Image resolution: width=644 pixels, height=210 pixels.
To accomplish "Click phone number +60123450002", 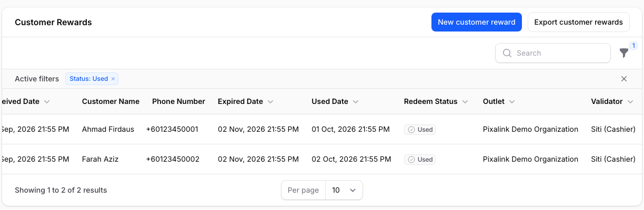I will 173,159.
